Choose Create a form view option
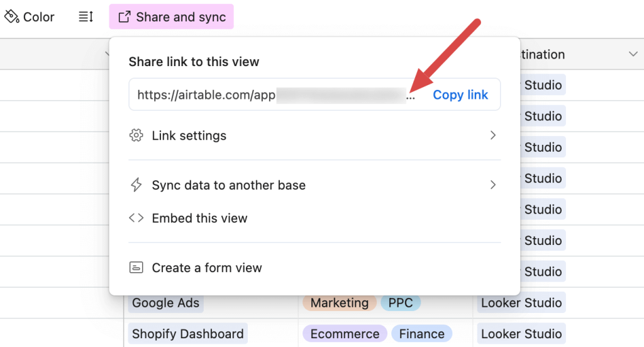This screenshot has height=347, width=644. pyautogui.click(x=206, y=268)
